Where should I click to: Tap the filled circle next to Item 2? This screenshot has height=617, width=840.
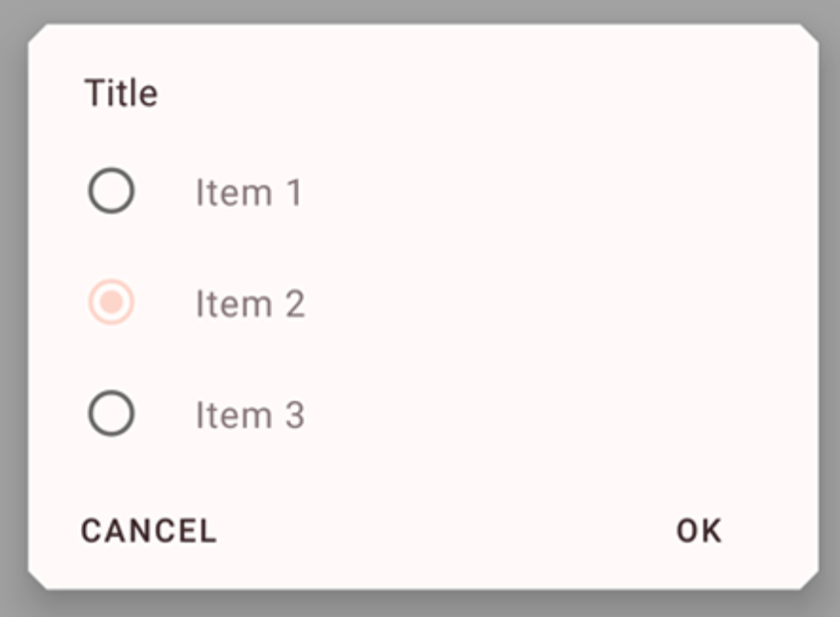point(112,303)
